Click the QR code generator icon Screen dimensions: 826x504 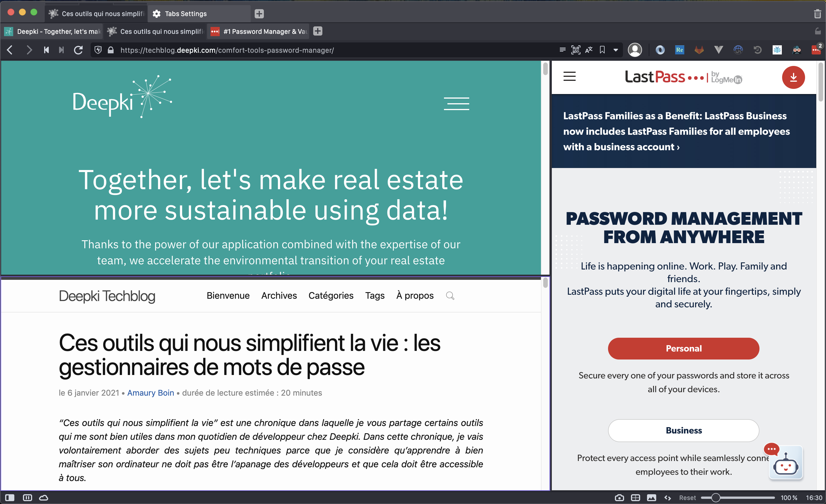(x=576, y=50)
